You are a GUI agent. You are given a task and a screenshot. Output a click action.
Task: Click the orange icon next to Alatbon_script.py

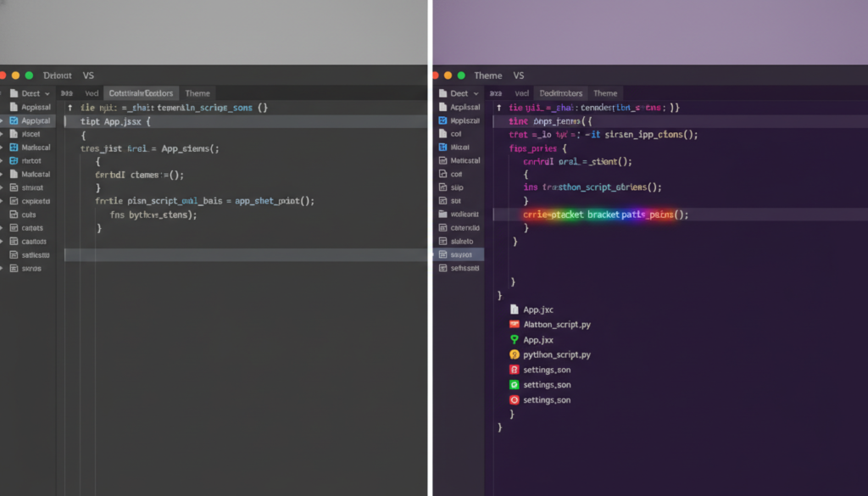pos(514,325)
